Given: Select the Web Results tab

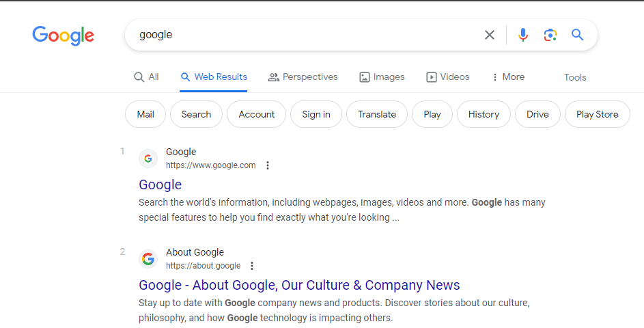Looking at the screenshot, I should [x=214, y=77].
